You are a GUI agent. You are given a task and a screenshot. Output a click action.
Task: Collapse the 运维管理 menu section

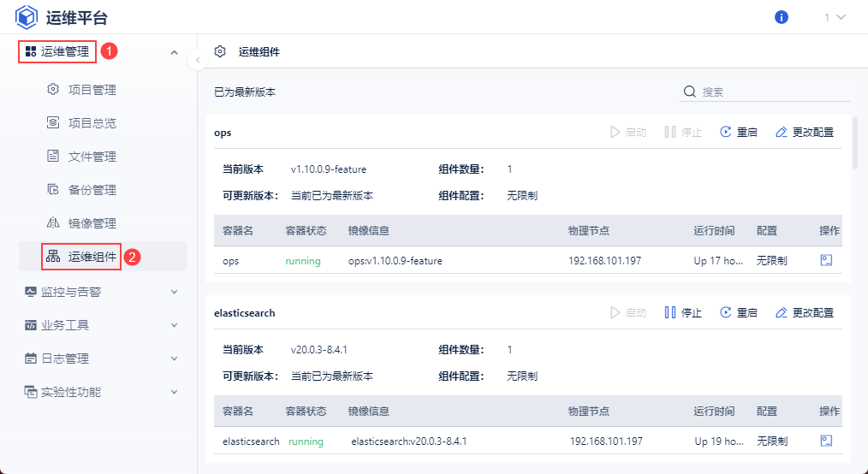(x=174, y=52)
